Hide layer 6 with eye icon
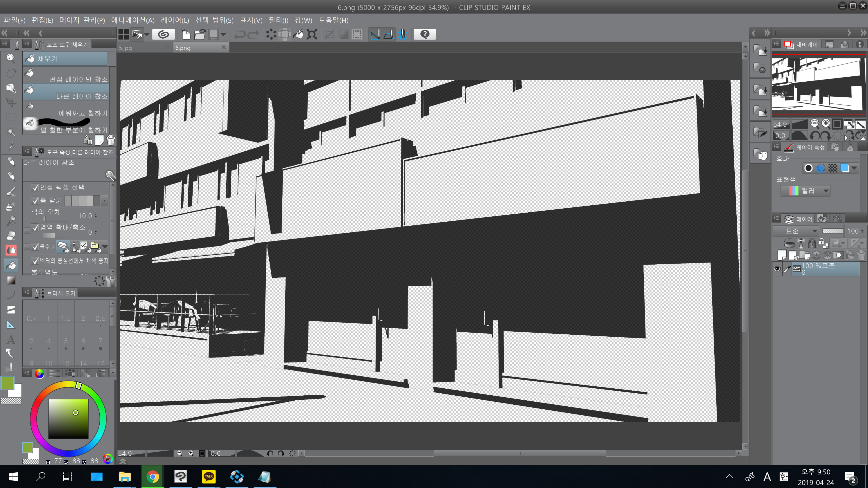This screenshot has width=868, height=488. click(x=777, y=269)
